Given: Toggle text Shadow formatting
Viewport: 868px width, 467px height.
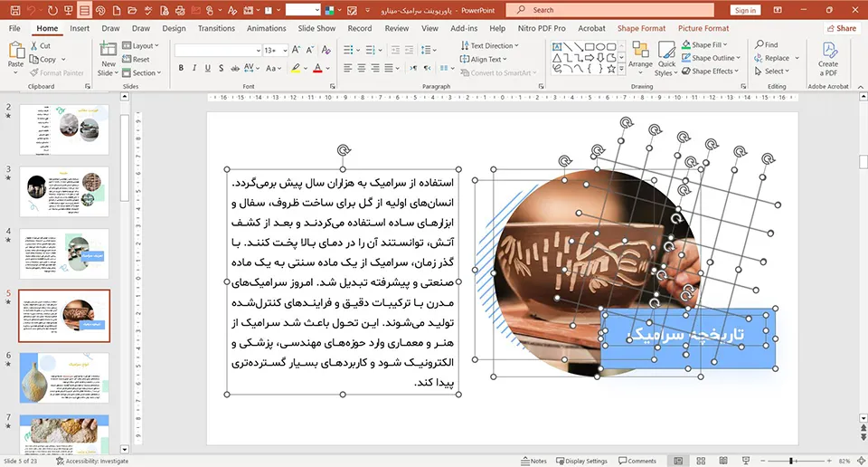Looking at the screenshot, I should (221, 68).
